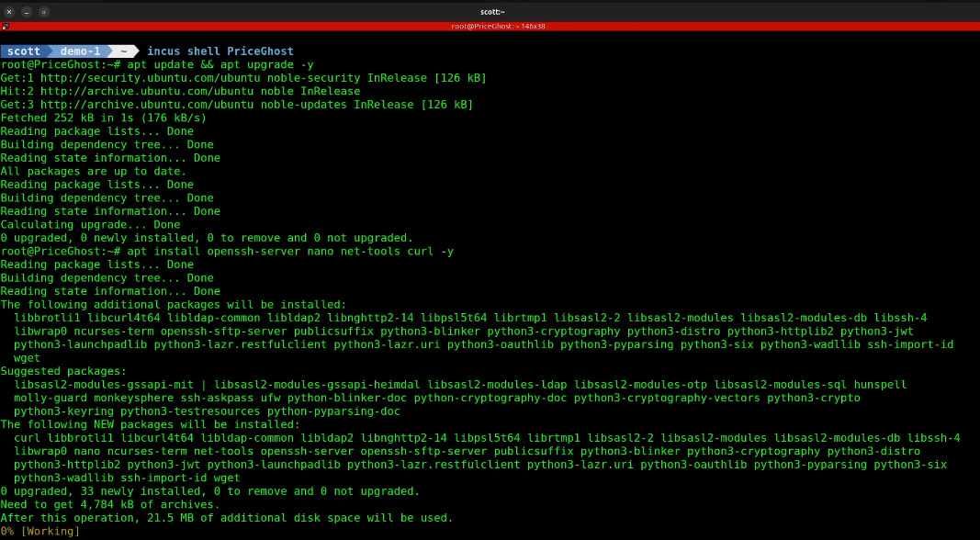This screenshot has height=540, width=980.
Task: Click the '~' directory prompt segment
Action: coord(122,51)
